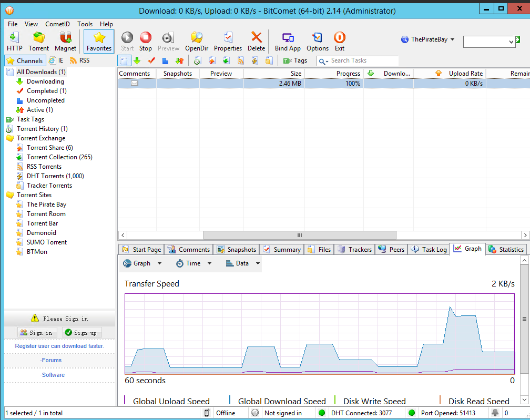Toggle the Favorites panel button
Screen dimensions: 530x420
pyautogui.click(x=99, y=42)
